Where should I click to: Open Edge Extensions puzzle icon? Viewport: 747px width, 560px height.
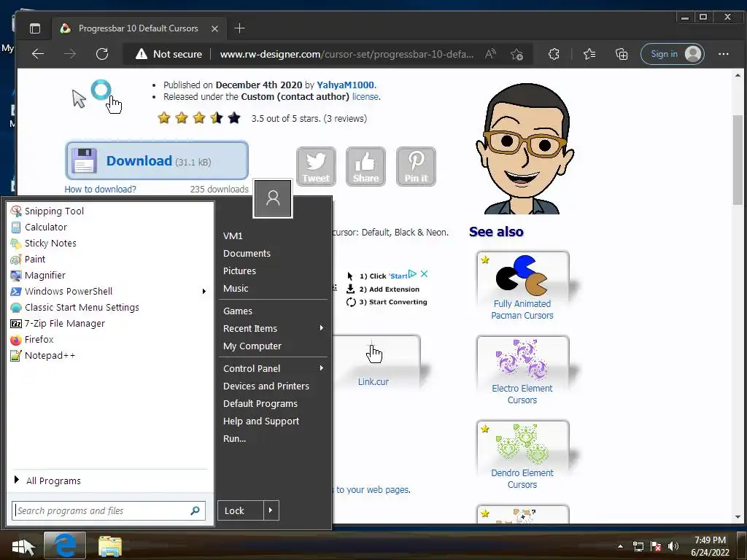click(x=554, y=54)
